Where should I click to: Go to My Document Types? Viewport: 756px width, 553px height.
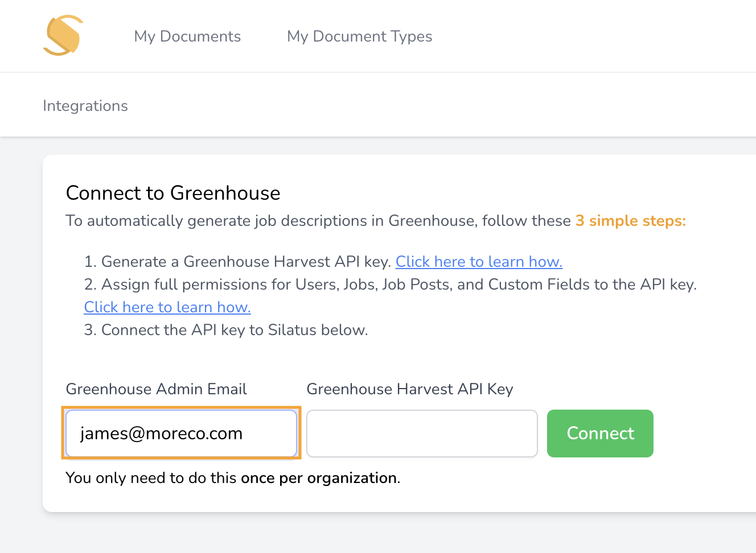tap(359, 36)
